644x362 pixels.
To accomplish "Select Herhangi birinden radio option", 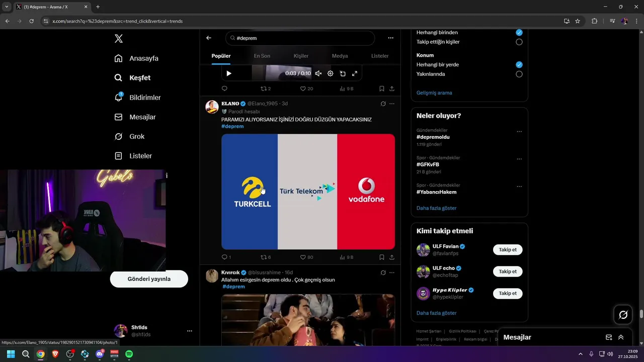I will 519,32.
